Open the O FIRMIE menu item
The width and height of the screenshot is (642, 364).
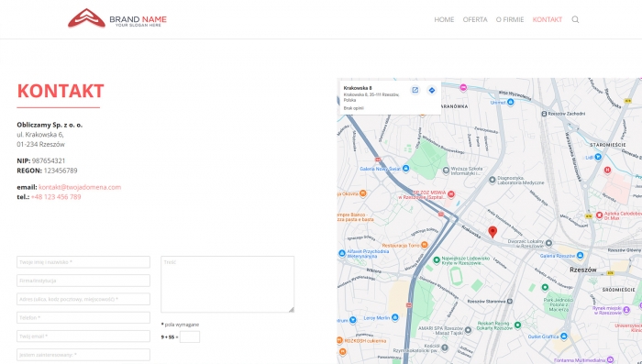(510, 19)
